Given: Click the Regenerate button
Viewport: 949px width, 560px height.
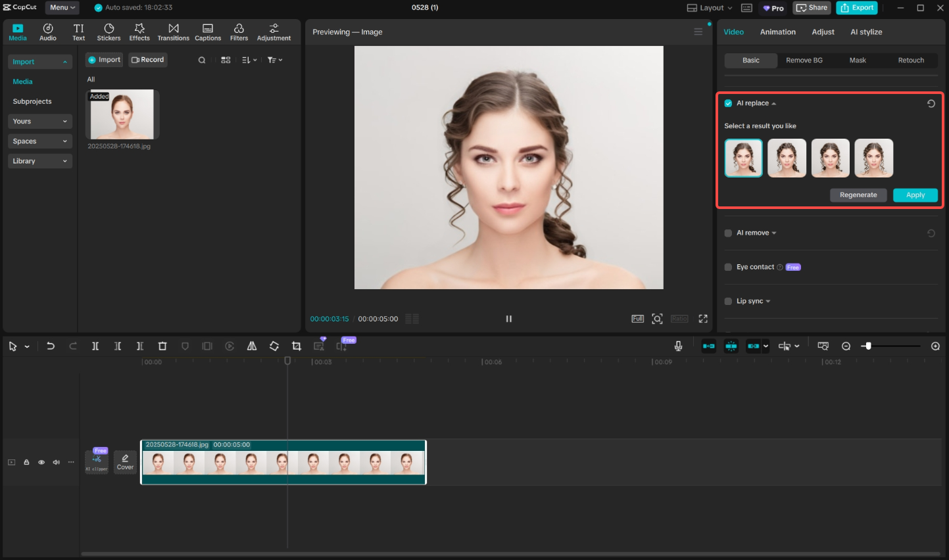Looking at the screenshot, I should pos(858,195).
